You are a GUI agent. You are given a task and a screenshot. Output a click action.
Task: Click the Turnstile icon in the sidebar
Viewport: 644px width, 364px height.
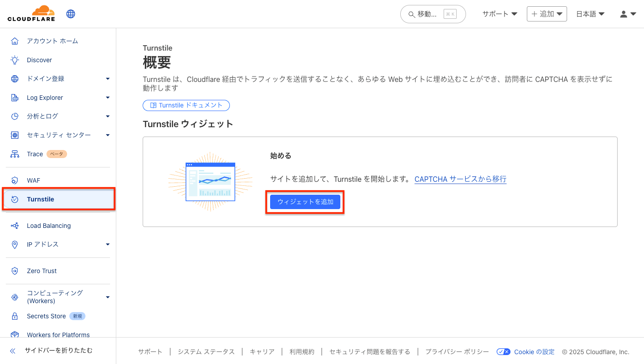14,199
